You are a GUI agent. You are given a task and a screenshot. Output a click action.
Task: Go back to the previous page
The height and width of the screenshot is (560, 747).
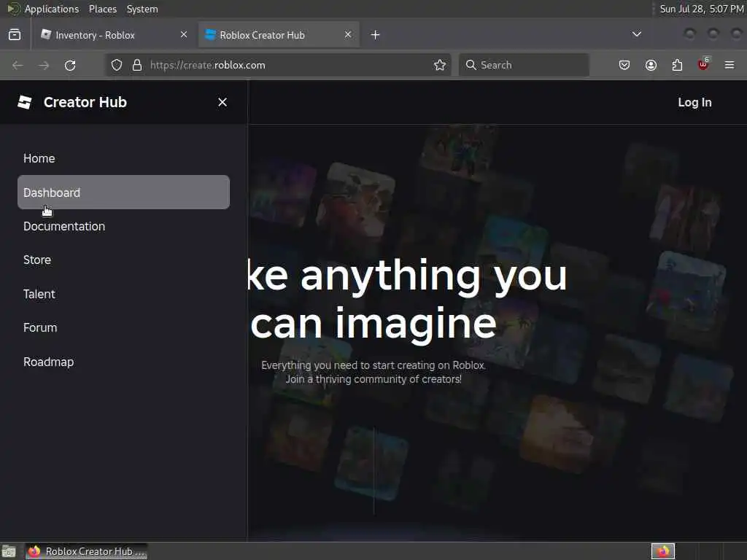pyautogui.click(x=18, y=65)
